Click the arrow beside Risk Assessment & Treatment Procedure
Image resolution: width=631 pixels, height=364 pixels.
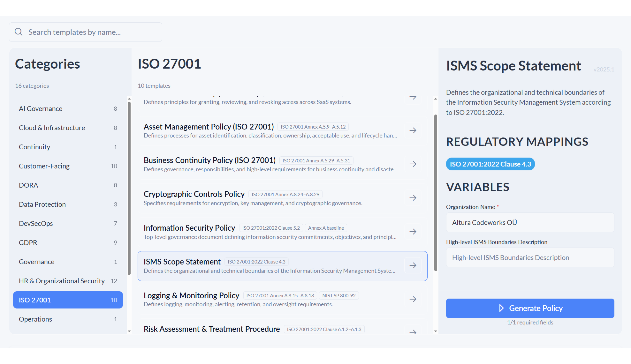click(413, 333)
